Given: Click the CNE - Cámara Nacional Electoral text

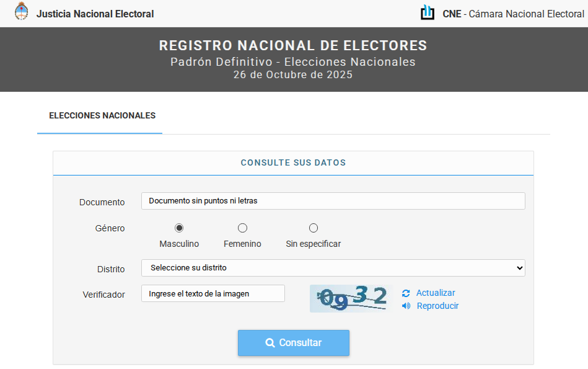Looking at the screenshot, I should pos(513,14).
